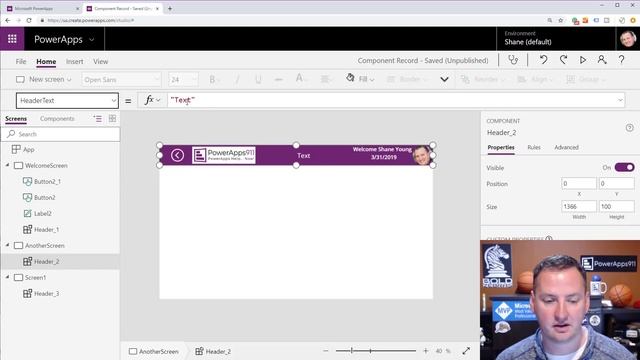The height and width of the screenshot is (360, 640).
Task: Open component help icon in properties pane
Action: 629,128
